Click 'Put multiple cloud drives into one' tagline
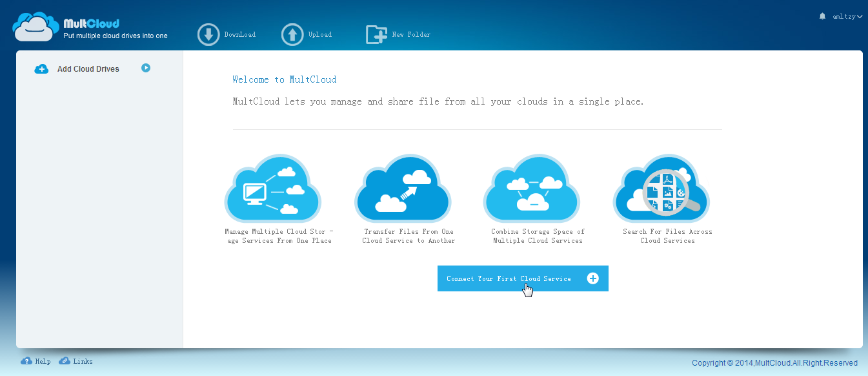 coord(116,36)
